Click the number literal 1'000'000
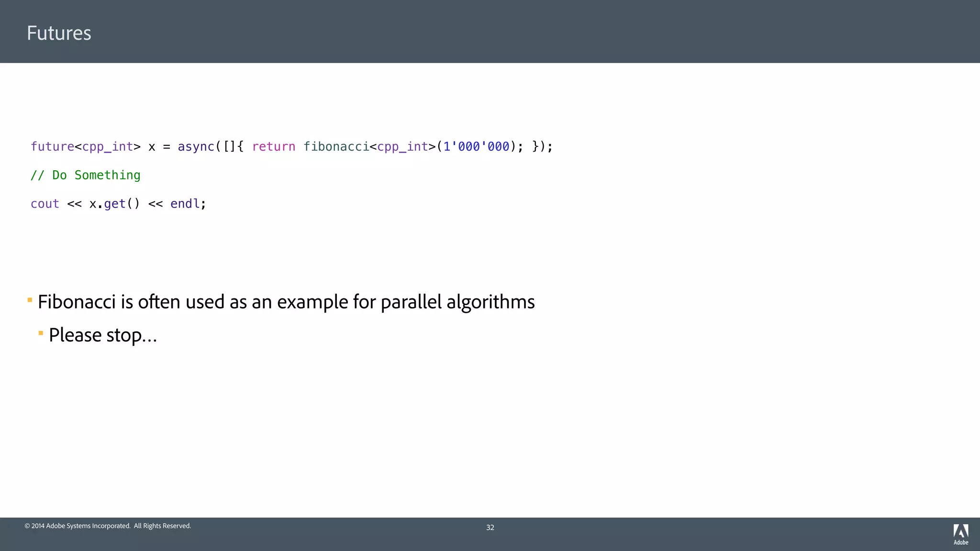The image size is (980, 551). coord(476,146)
